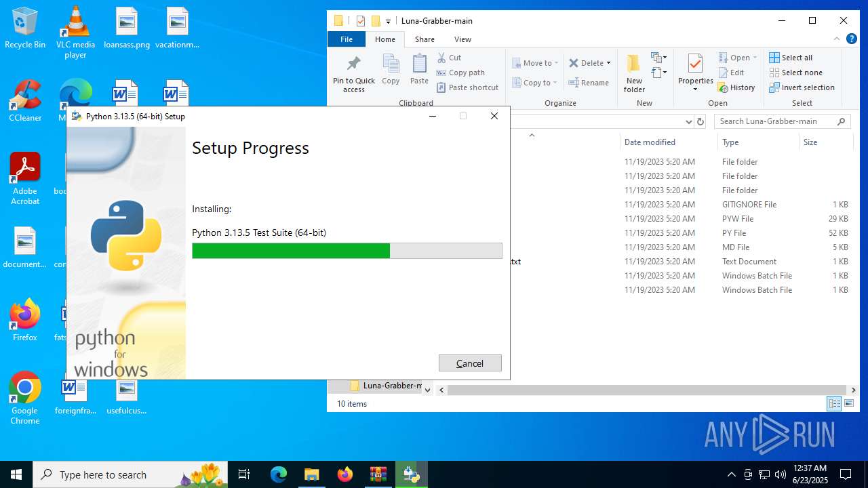The image size is (868, 488).
Task: Open Task View on the taskbar
Action: [244, 474]
